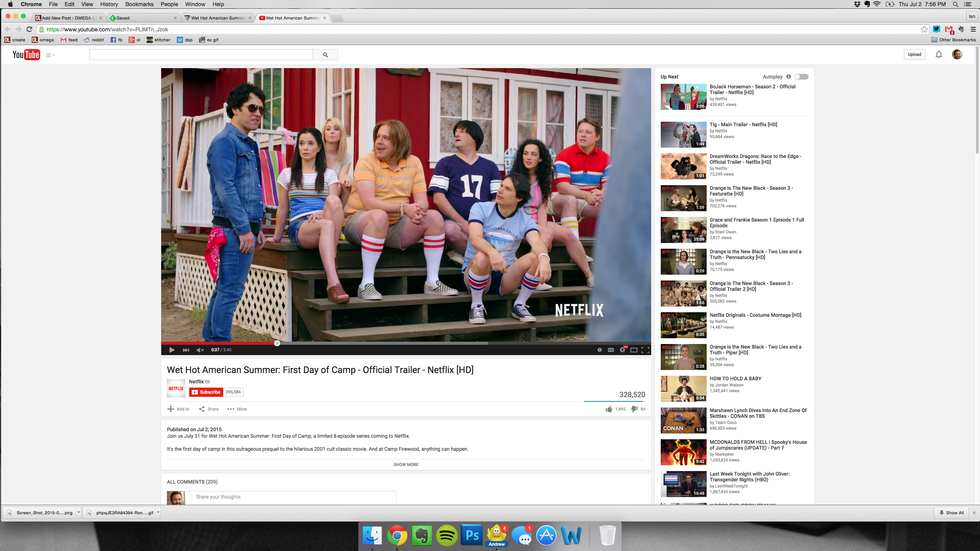Image resolution: width=980 pixels, height=551 pixels.
Task: Add video to a playlist with Add to
Action: coord(178,409)
